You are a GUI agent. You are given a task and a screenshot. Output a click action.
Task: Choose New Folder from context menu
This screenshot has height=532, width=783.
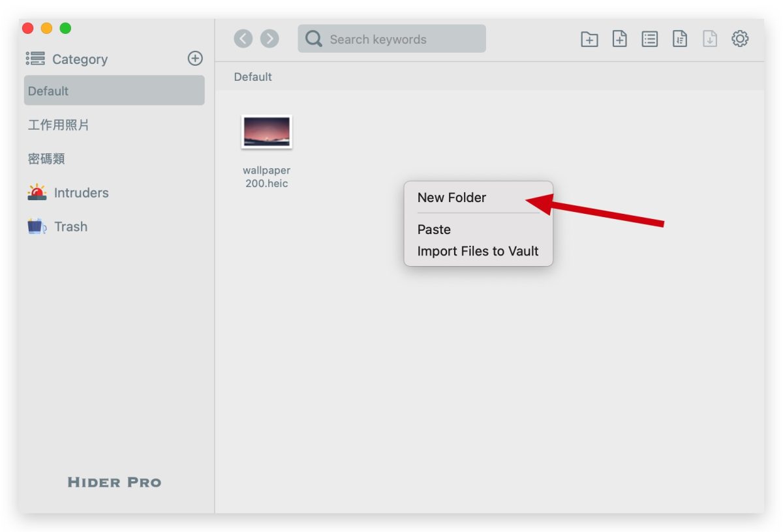[452, 198]
